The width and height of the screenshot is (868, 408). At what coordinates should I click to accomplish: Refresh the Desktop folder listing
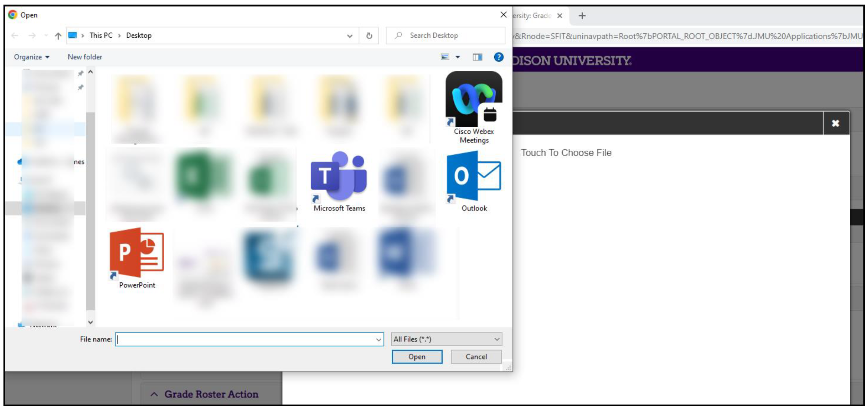click(x=369, y=36)
